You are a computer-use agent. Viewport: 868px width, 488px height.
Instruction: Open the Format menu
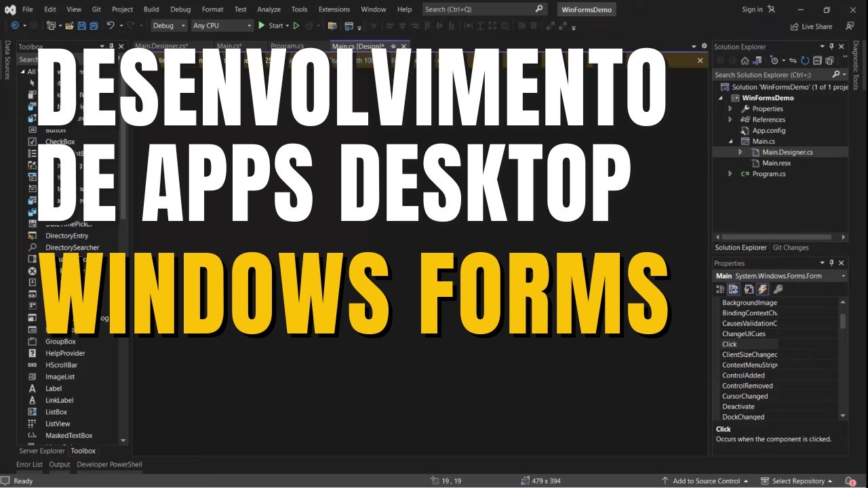coord(212,9)
